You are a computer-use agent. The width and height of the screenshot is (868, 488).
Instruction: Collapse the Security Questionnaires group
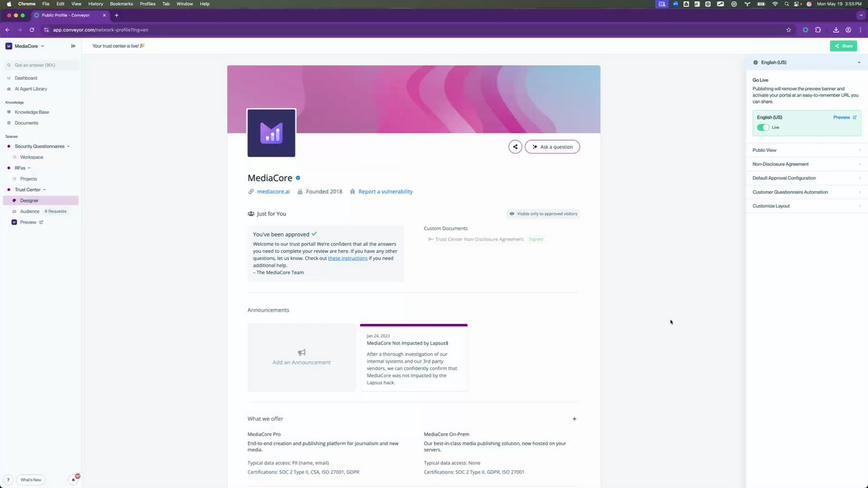(68, 146)
